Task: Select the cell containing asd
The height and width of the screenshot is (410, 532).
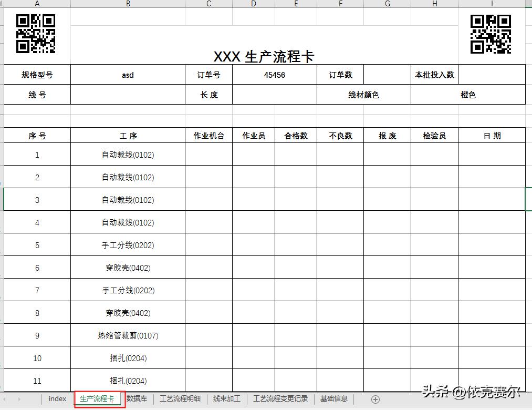Action: (128, 75)
